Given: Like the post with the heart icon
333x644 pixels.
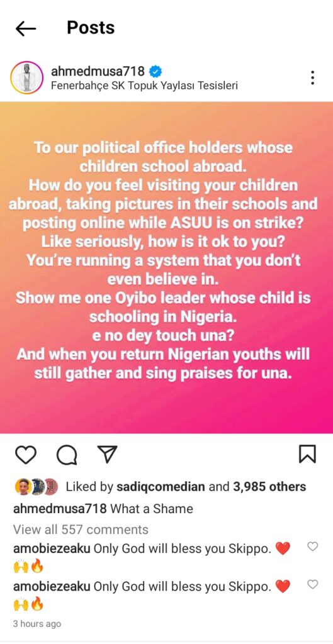Looking at the screenshot, I should [x=25, y=454].
